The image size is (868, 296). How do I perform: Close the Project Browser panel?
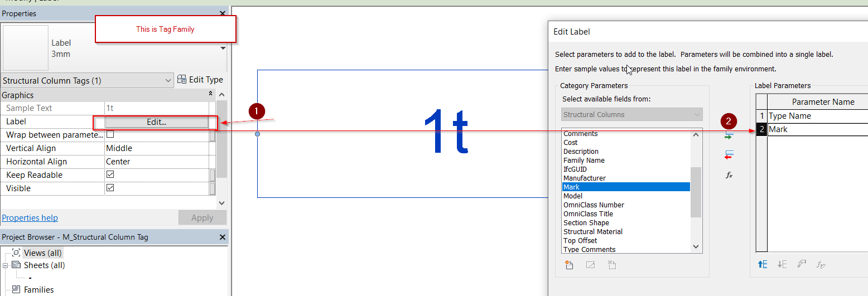[223, 237]
